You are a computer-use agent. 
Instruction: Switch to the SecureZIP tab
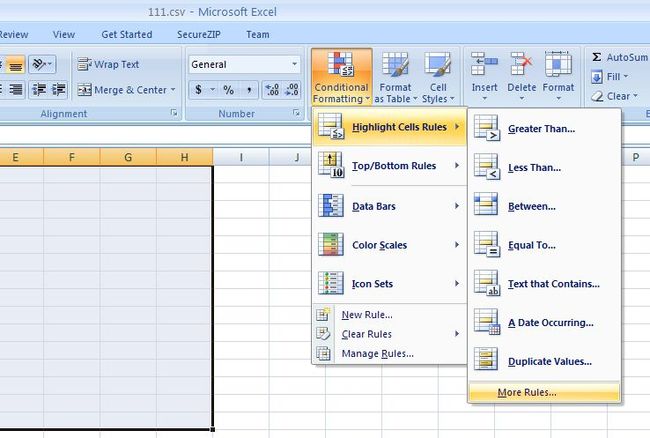(199, 34)
